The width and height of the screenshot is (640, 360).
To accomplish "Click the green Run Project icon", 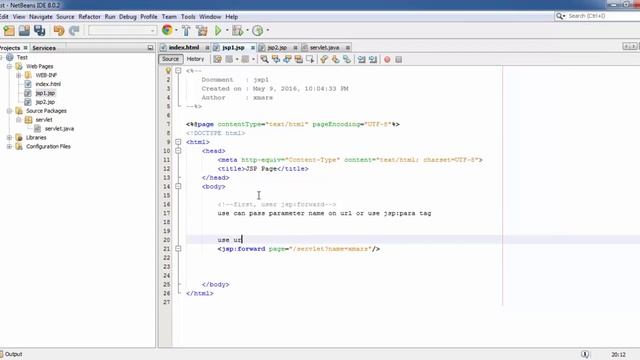I will (x=218, y=31).
